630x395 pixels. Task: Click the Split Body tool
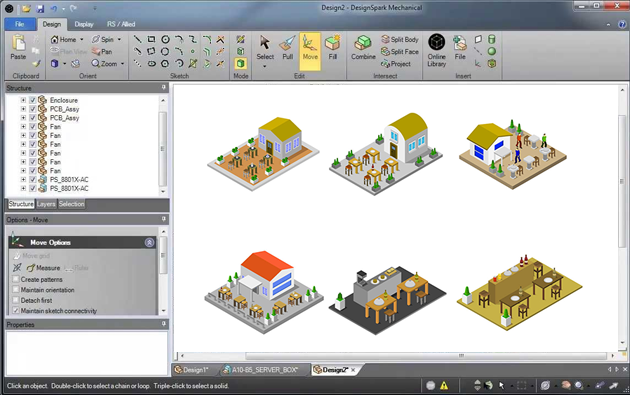click(400, 39)
